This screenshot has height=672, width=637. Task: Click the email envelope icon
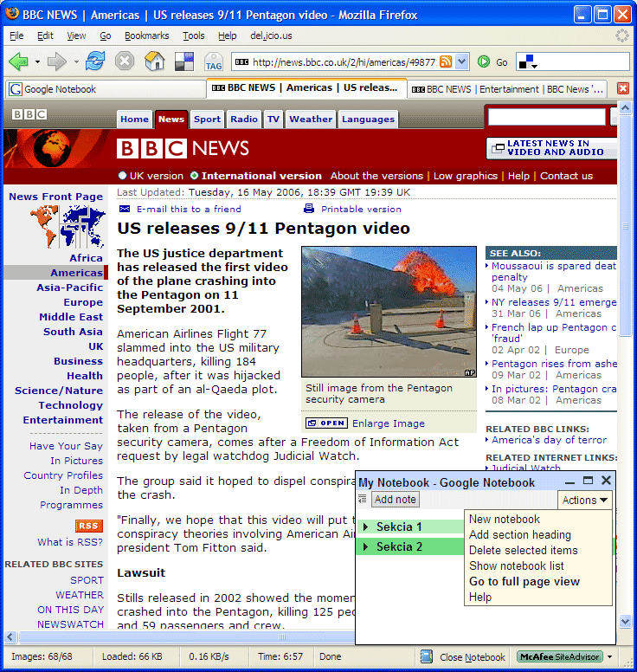point(125,209)
